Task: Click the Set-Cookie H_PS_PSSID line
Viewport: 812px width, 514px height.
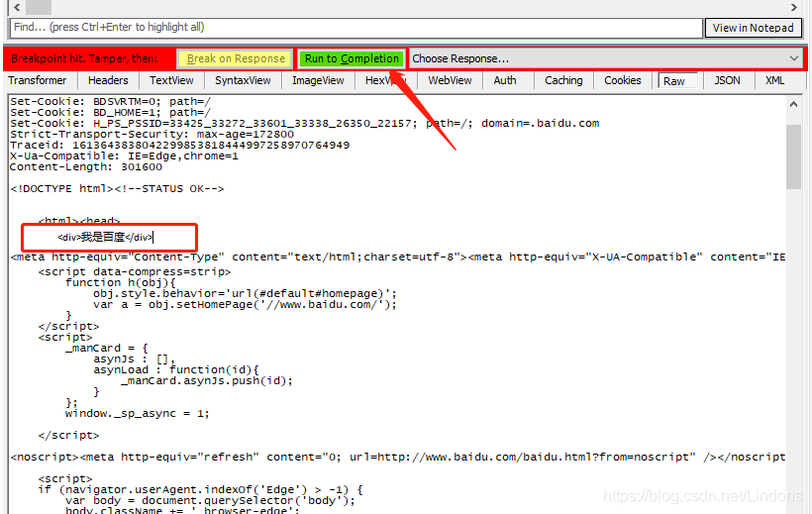Action: [305, 124]
